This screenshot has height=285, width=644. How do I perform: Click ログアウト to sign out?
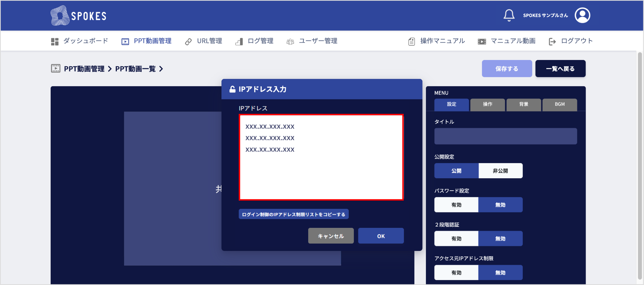577,41
